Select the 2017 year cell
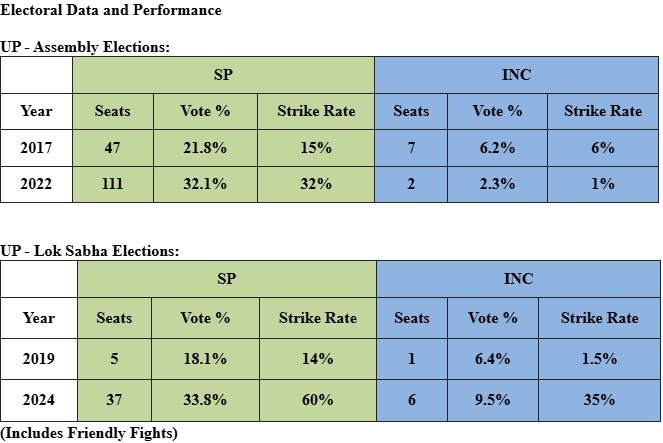 [36, 148]
